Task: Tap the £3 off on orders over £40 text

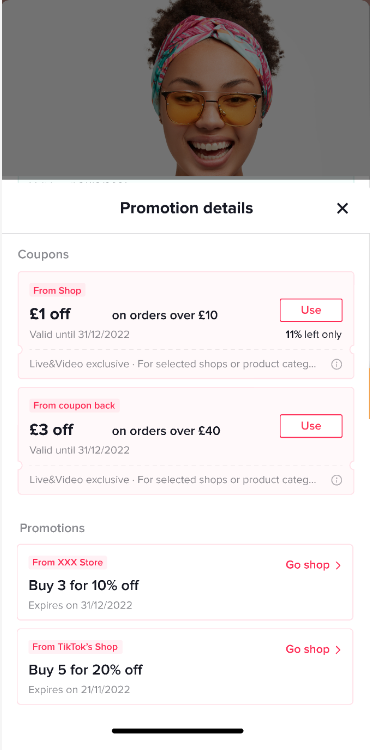Action: (x=125, y=430)
